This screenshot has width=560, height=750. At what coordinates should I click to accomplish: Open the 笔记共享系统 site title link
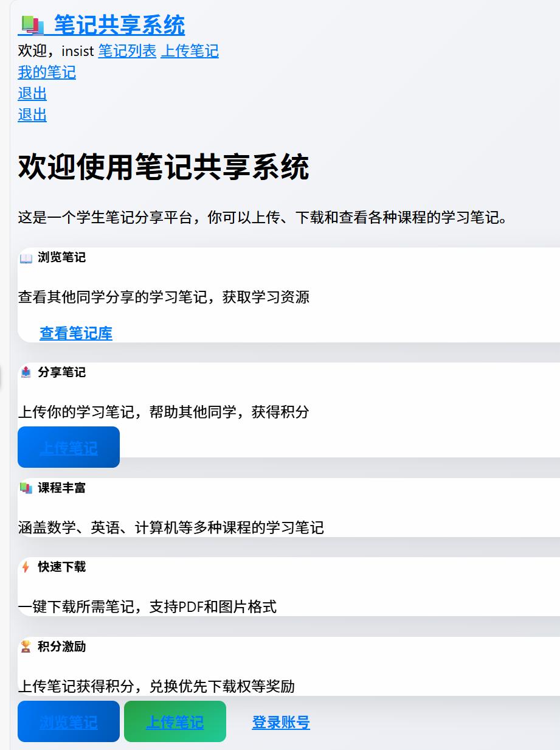[119, 25]
